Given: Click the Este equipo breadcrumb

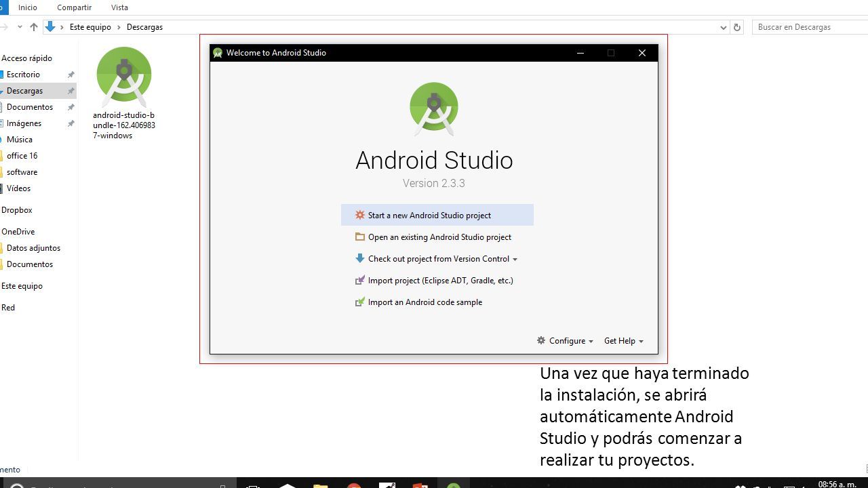Looking at the screenshot, I should point(90,27).
